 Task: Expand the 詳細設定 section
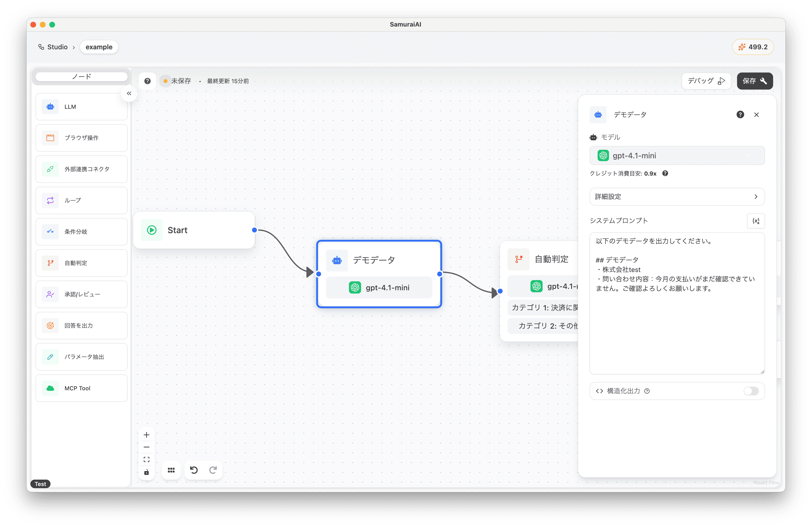coord(677,197)
